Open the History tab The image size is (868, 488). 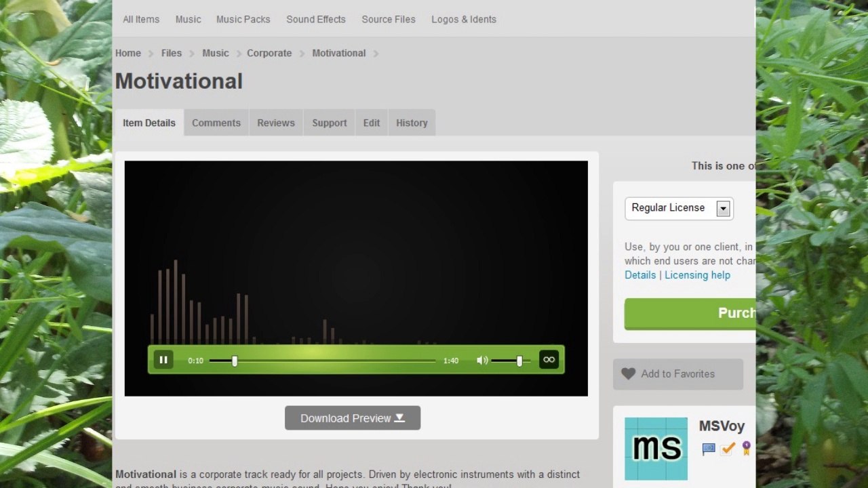(x=412, y=123)
